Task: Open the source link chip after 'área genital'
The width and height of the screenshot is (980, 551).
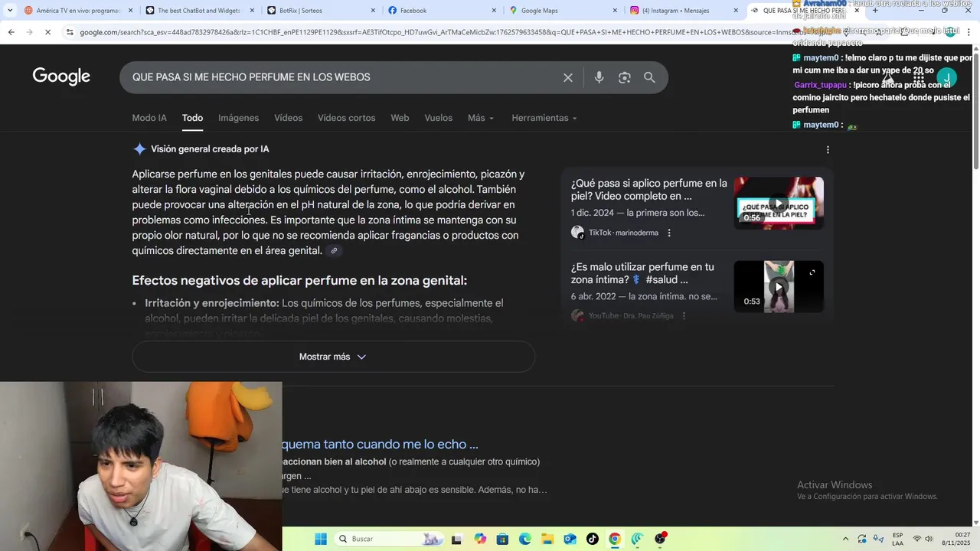Action: click(x=334, y=251)
